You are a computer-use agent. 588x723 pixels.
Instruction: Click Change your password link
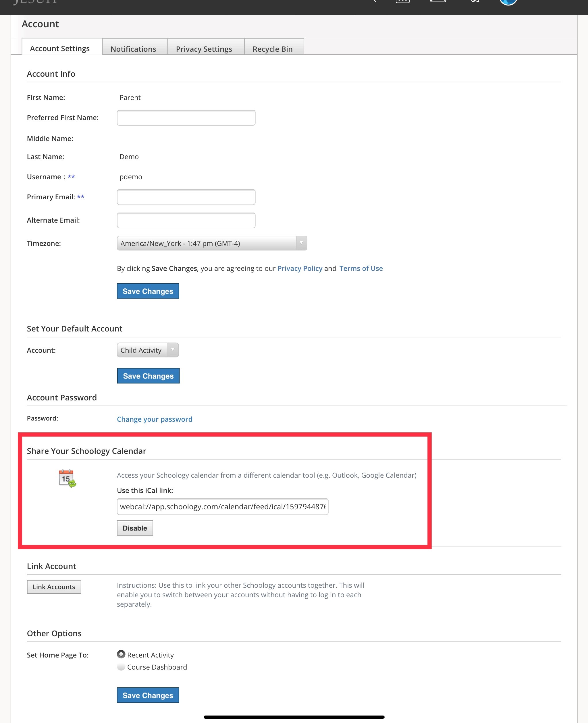(x=155, y=419)
